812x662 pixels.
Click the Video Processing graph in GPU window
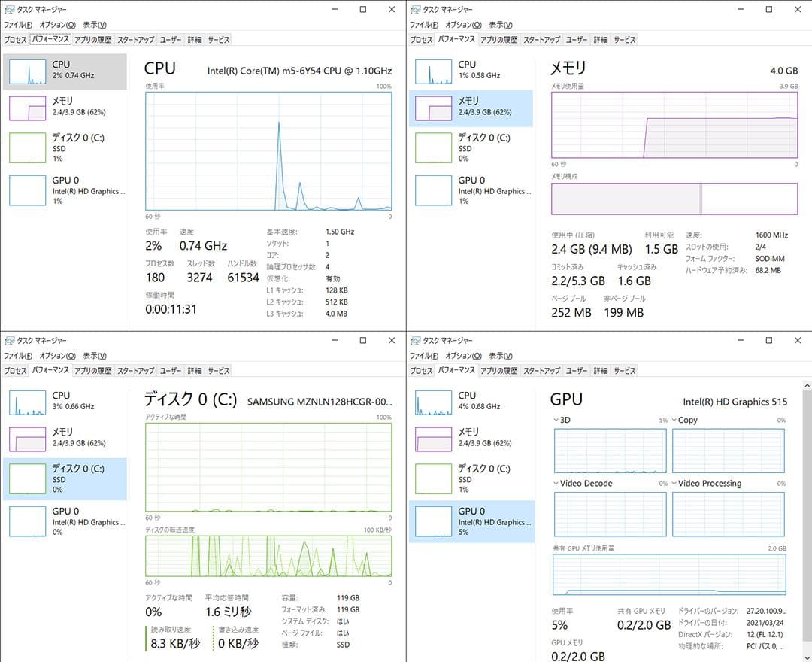click(728, 514)
